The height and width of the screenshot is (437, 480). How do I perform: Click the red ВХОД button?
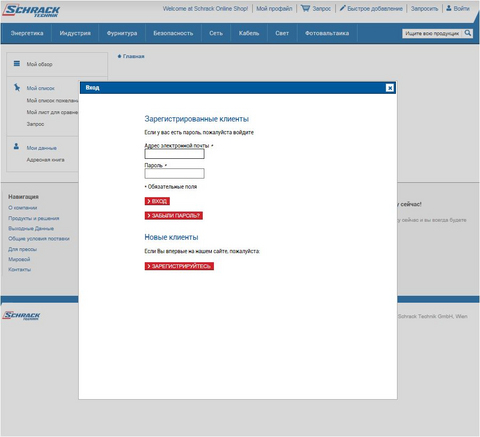pyautogui.click(x=157, y=201)
